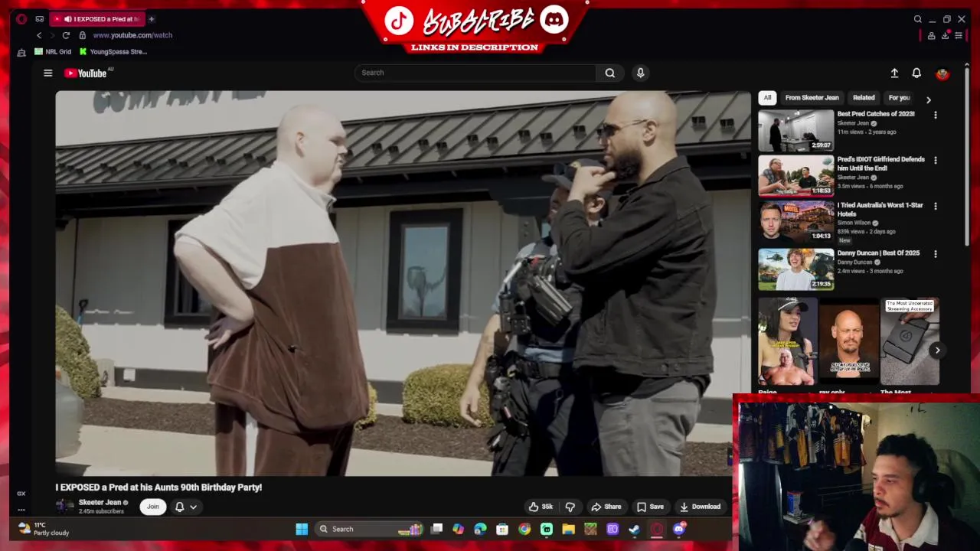This screenshot has height=551, width=980.
Task: Start voice search with microphone icon
Action: pyautogui.click(x=641, y=73)
